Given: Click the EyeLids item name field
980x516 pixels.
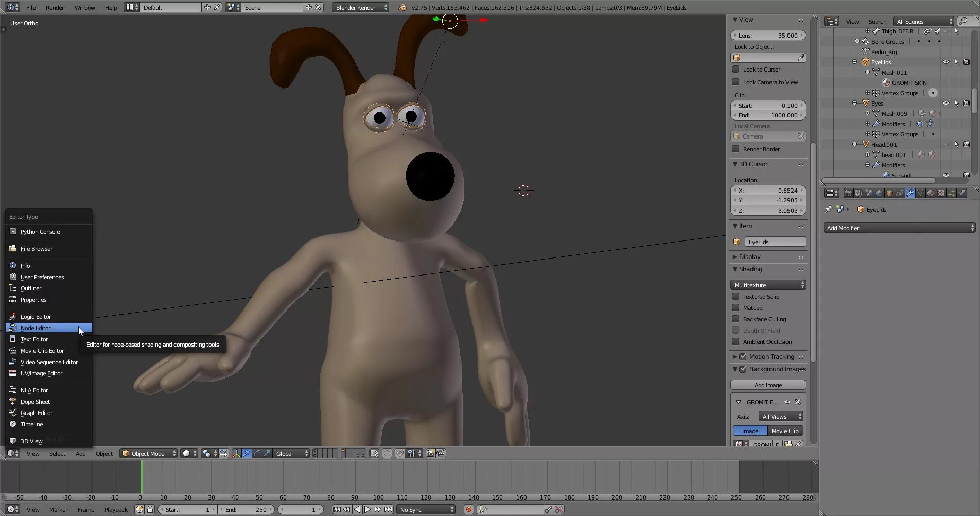Looking at the screenshot, I should [775, 242].
